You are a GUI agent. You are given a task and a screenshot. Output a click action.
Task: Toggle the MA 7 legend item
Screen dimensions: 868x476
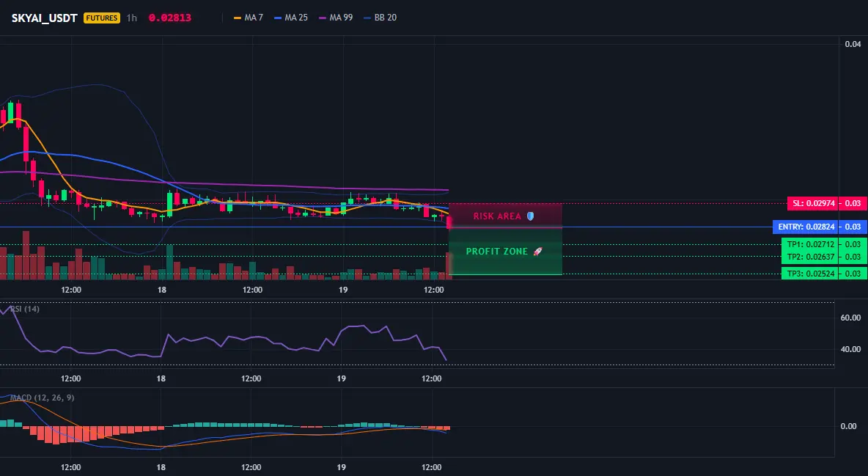(x=249, y=18)
